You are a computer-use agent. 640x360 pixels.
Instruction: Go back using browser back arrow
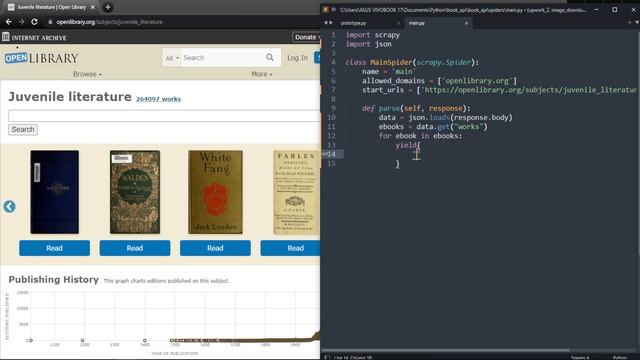pyautogui.click(x=9, y=22)
